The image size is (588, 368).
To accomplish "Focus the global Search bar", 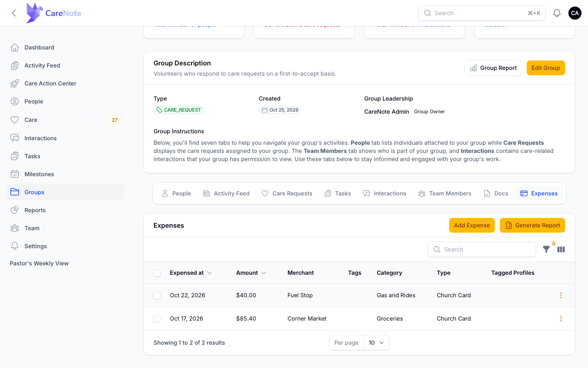I will (x=482, y=13).
